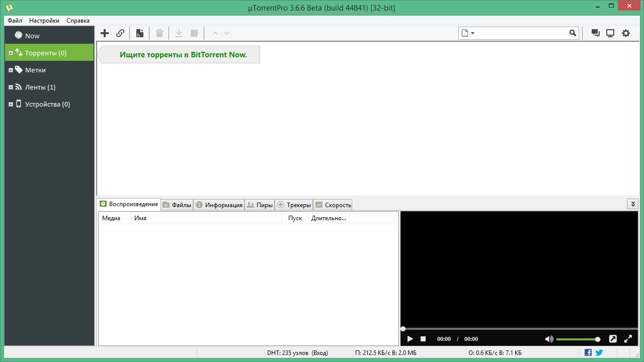This screenshot has height=362, width=644.
Task: Open the search category dropdown arrow
Action: [473, 33]
